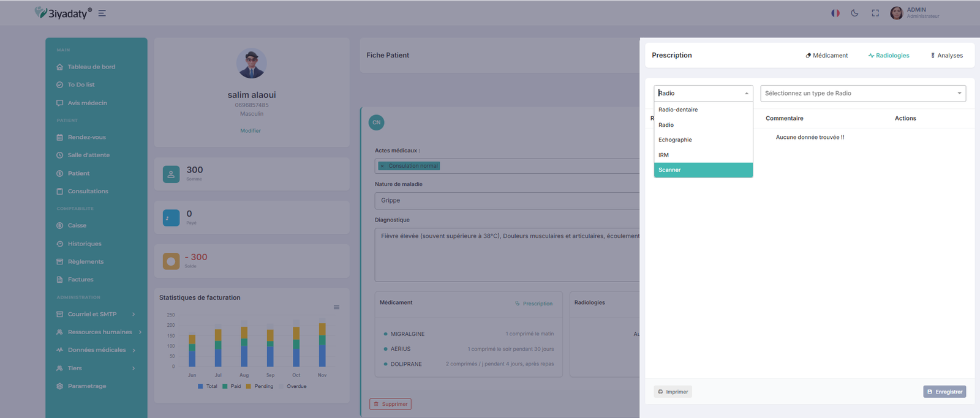Open the billing chart options menu icon
The height and width of the screenshot is (418, 980).
click(336, 307)
